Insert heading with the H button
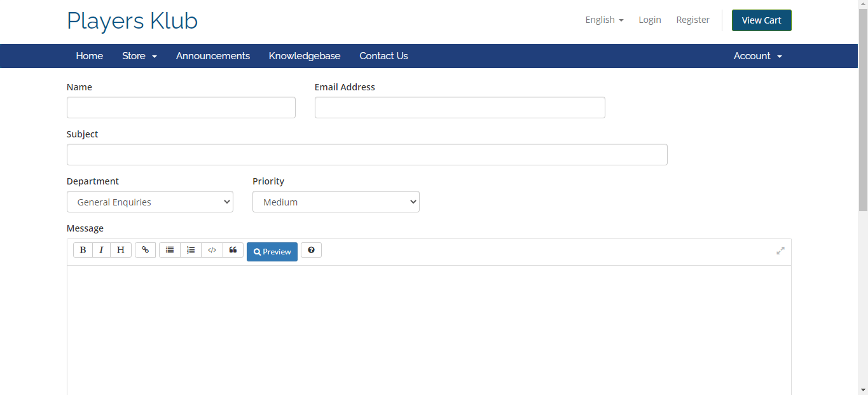868x395 pixels. 120,250
